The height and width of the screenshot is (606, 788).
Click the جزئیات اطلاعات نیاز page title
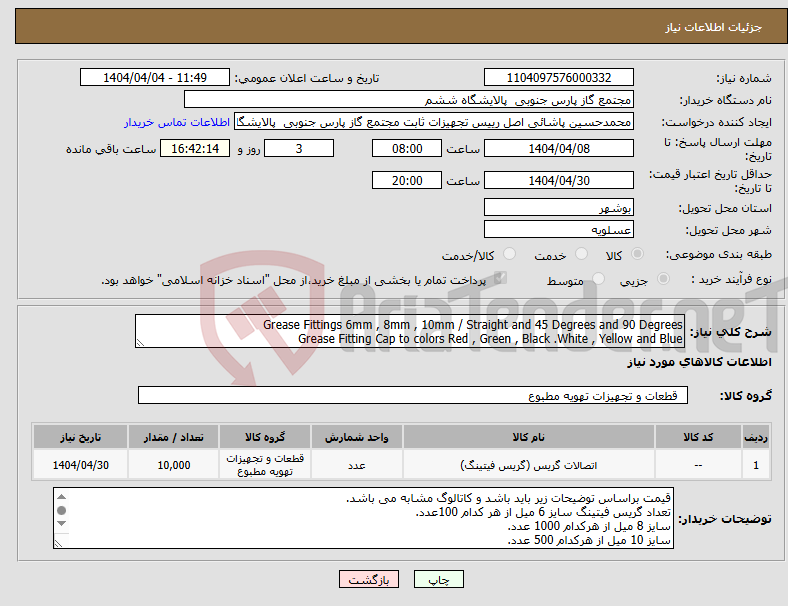(x=713, y=27)
